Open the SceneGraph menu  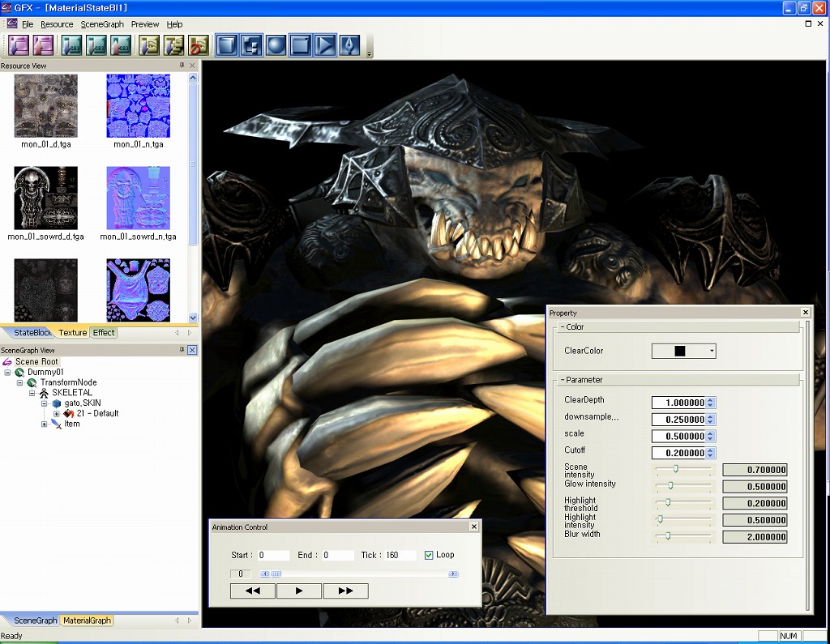[x=101, y=24]
